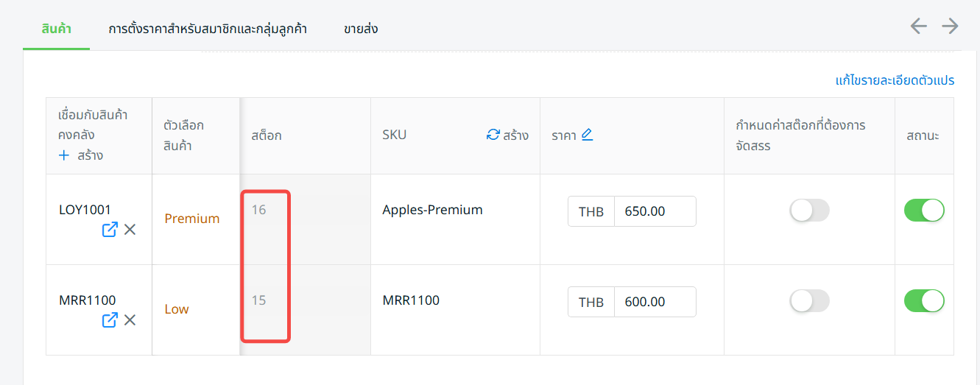980x385 pixels.
Task: Open MRR1100 inventory link icon
Action: (x=110, y=320)
